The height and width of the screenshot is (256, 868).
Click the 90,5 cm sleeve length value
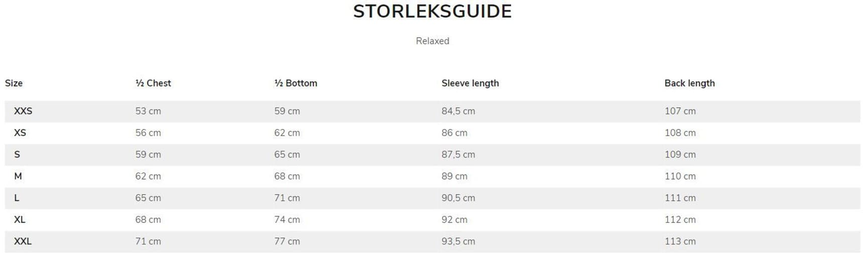click(x=458, y=198)
